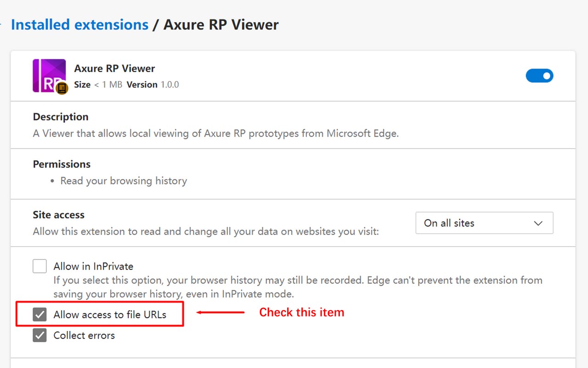
Task: Click the Allow in InPrivate label text
Action: (x=93, y=266)
